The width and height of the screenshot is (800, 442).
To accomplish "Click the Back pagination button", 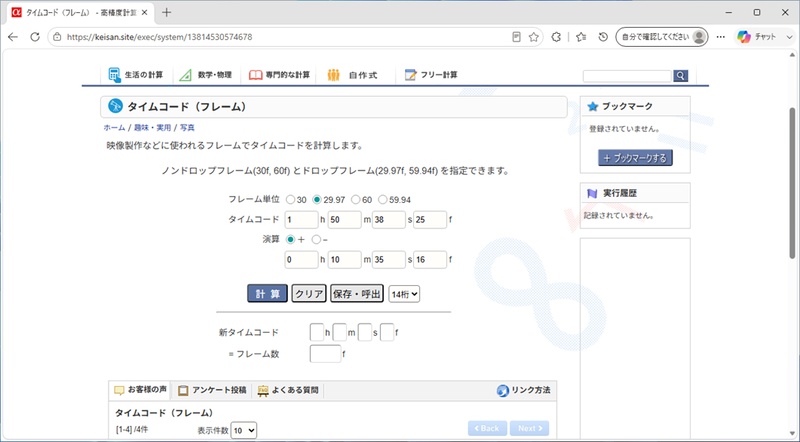I will pyautogui.click(x=487, y=428).
